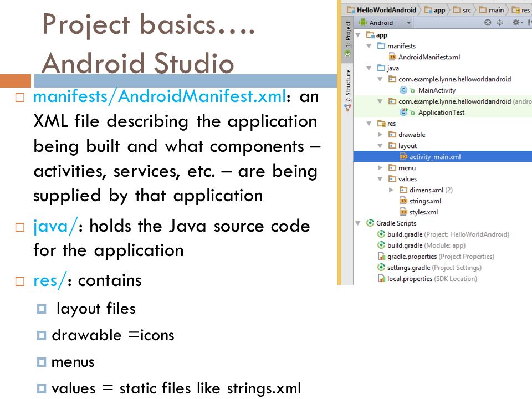Click the settings.gradle gradle icon
Image resolution: width=532 pixels, height=399 pixels.
click(x=381, y=267)
